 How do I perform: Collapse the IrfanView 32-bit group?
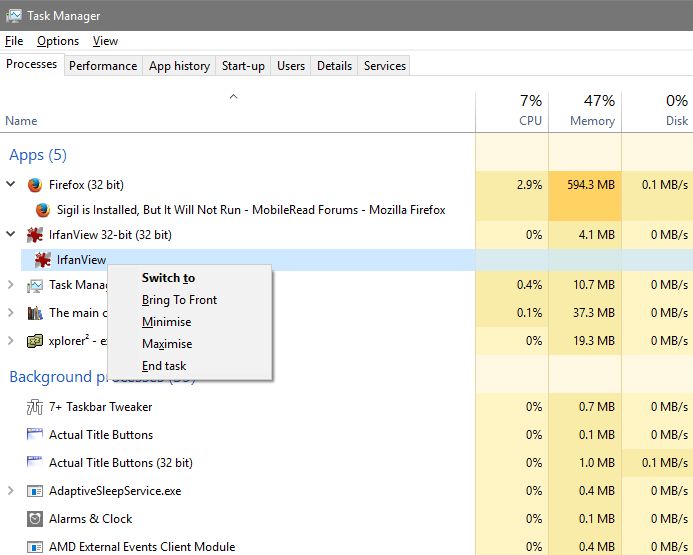coord(11,234)
